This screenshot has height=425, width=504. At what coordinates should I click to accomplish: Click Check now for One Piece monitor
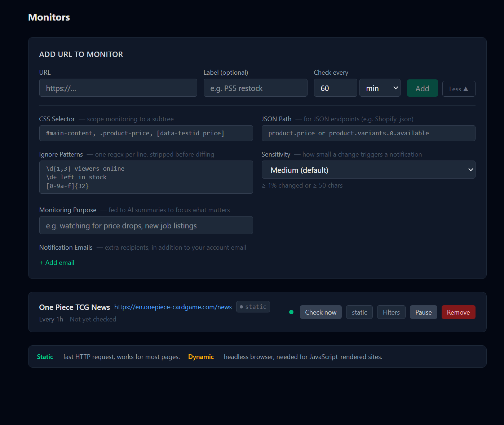point(320,312)
